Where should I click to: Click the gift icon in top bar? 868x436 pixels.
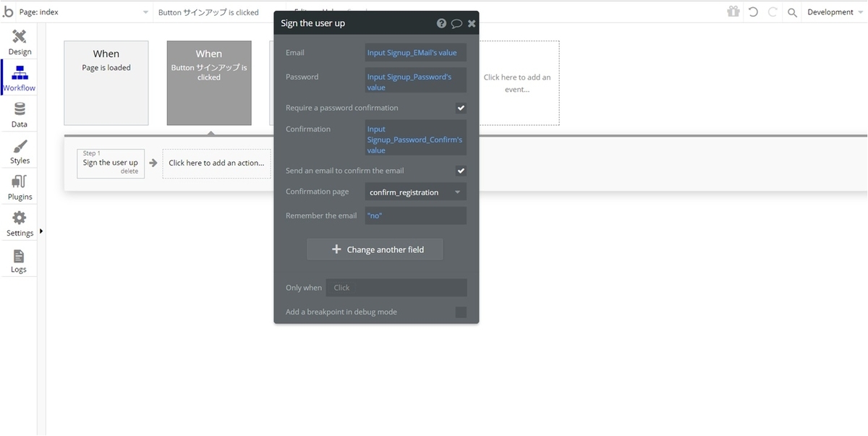coord(733,12)
